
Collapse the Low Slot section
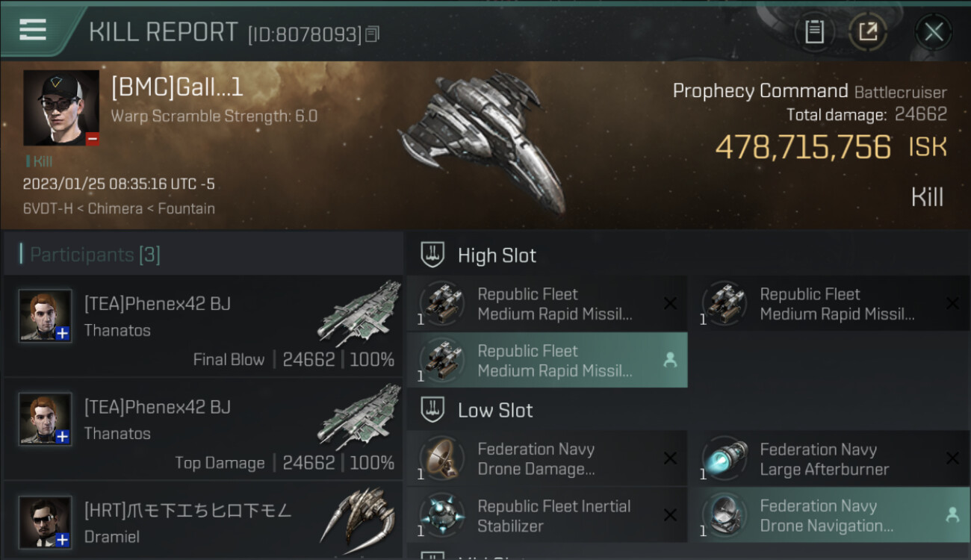tap(495, 410)
